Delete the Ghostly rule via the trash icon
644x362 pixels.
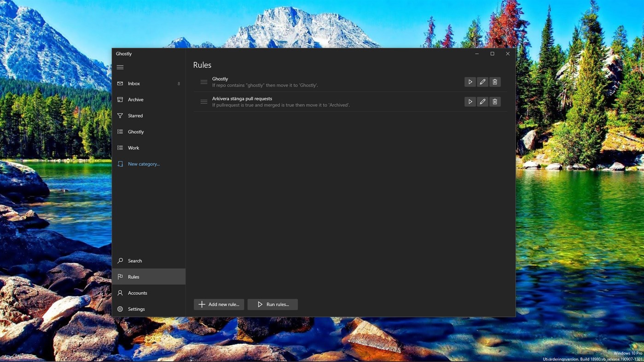click(x=494, y=81)
